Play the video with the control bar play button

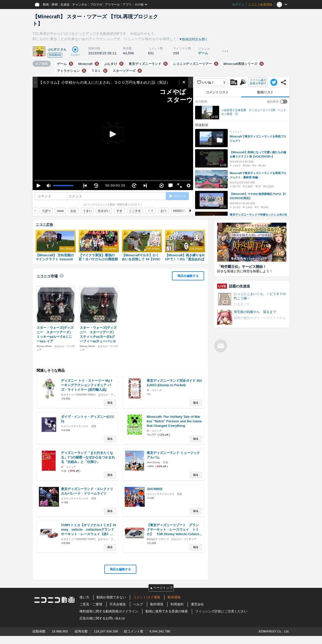38,186
